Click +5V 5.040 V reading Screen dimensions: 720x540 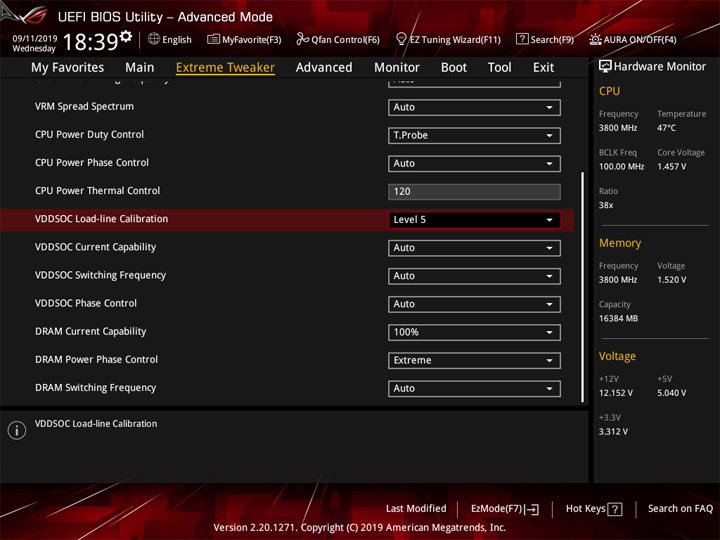[671, 394]
